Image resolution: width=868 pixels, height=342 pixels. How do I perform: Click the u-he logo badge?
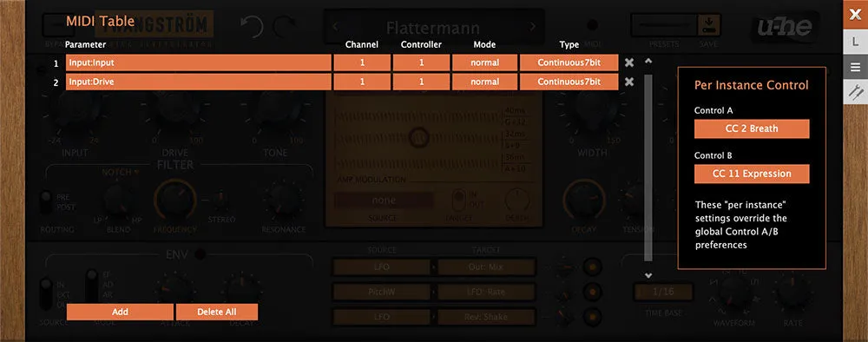[x=784, y=27]
